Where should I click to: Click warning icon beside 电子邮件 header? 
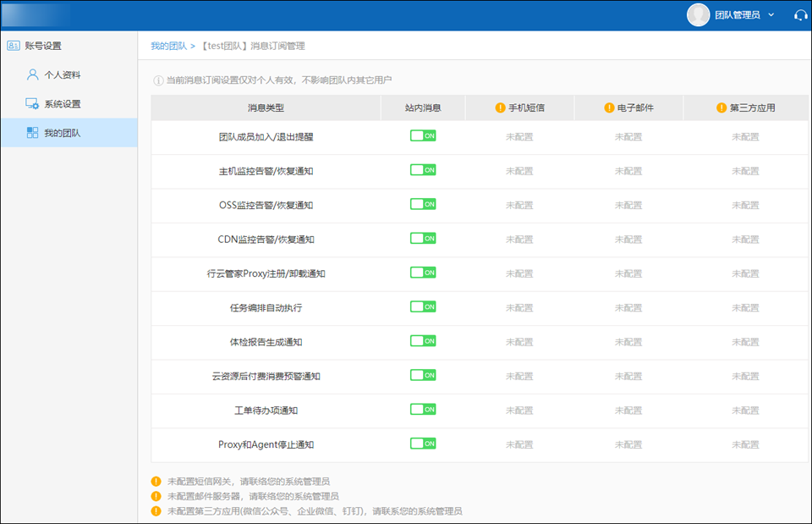click(609, 108)
